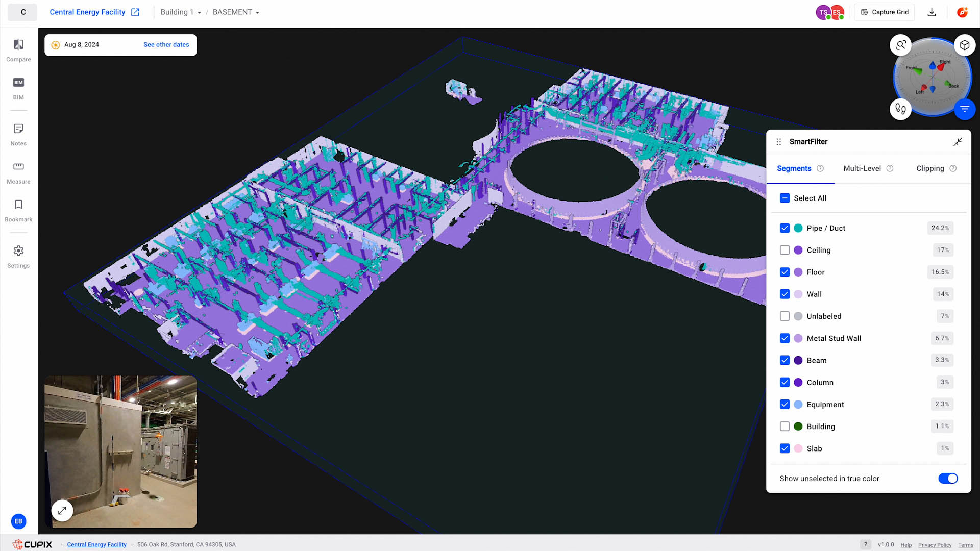Click the SmartFilter round blue icon
Viewport: 980px width, 551px height.
(964, 109)
